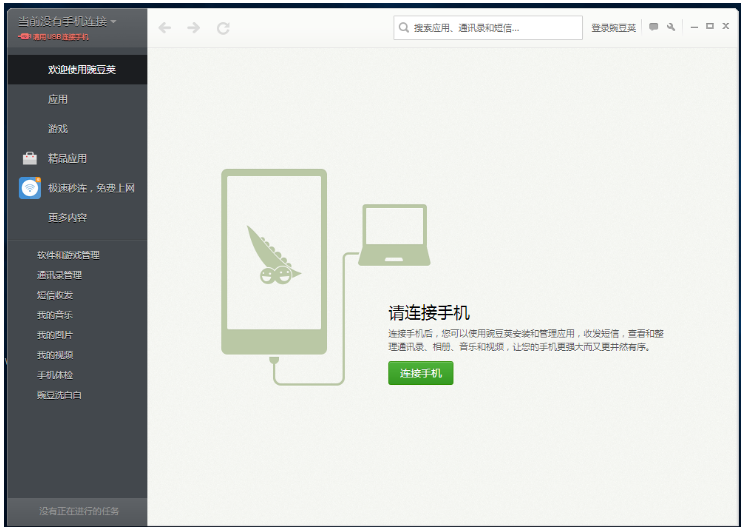Click the 没有正在进行的任务 status bar
This screenshot has width=743, height=531.
click(x=77, y=512)
